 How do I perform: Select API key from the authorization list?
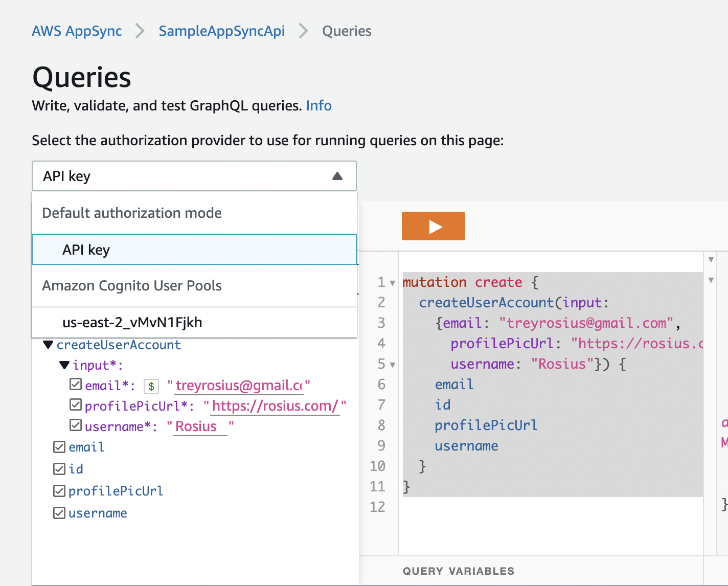coord(194,250)
